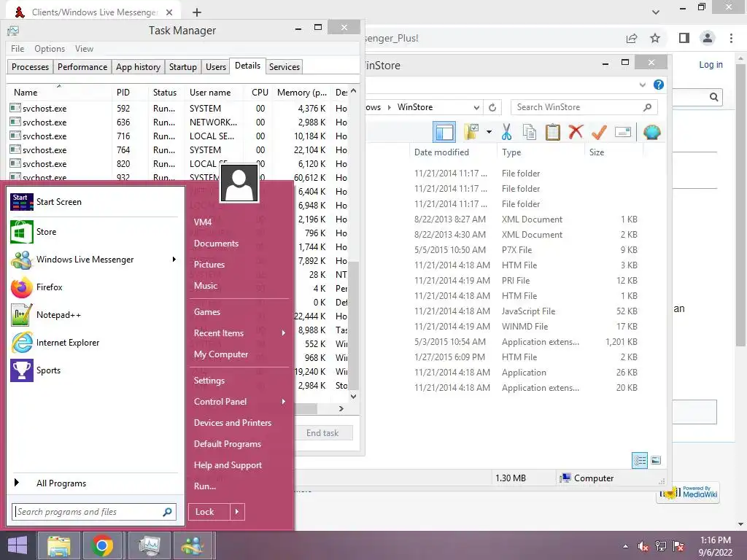Viewport: 747px width, 560px height.
Task: Switch to Details view in WinStore
Action: click(639, 461)
